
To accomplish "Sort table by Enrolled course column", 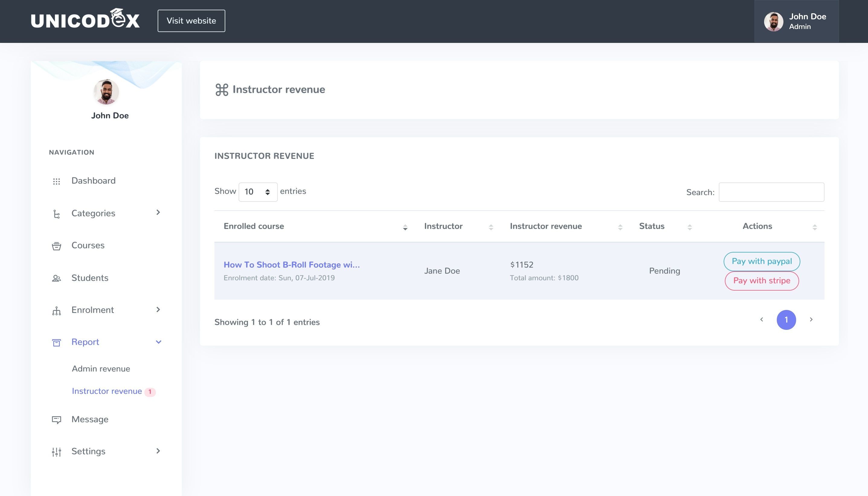I will (x=254, y=226).
